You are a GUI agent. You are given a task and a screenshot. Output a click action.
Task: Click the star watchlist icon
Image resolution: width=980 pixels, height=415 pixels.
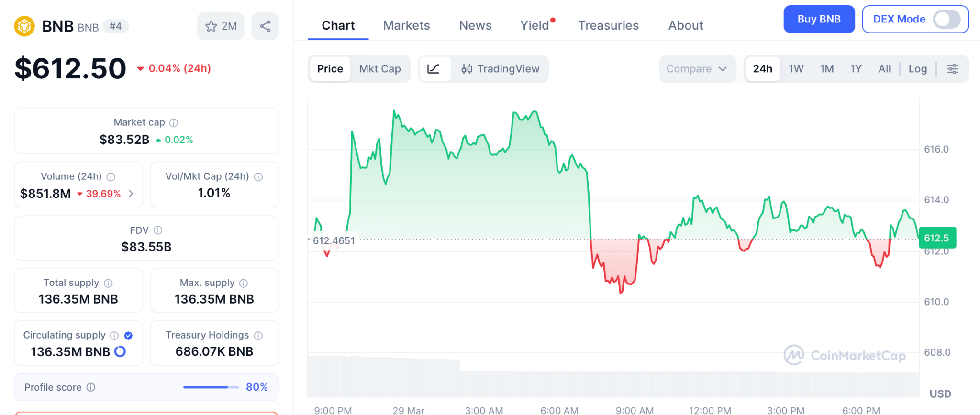(x=211, y=26)
